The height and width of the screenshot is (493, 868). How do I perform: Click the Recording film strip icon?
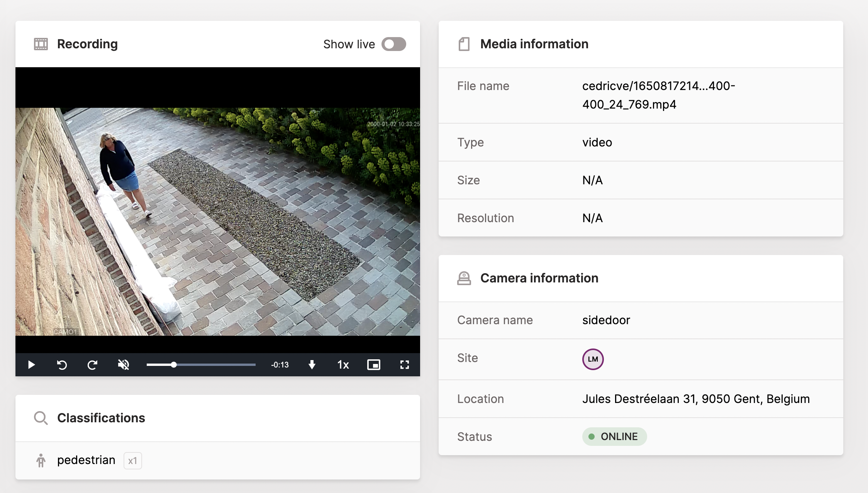pos(41,44)
